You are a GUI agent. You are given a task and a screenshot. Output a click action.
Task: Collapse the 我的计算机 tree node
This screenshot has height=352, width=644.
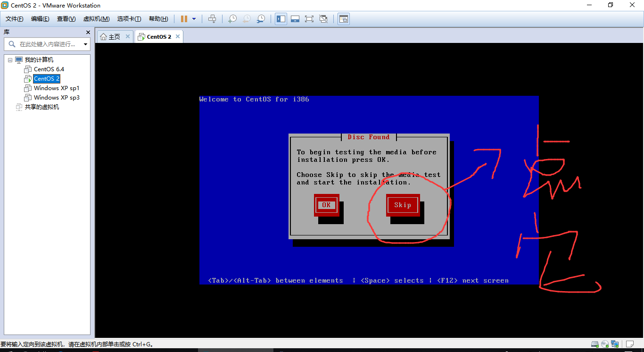click(x=10, y=60)
